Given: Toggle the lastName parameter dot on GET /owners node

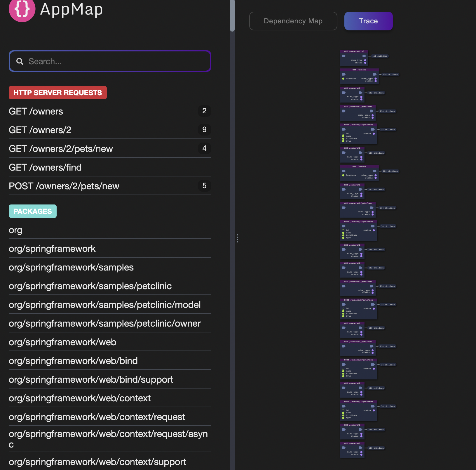Looking at the screenshot, I should pyautogui.click(x=343, y=79).
